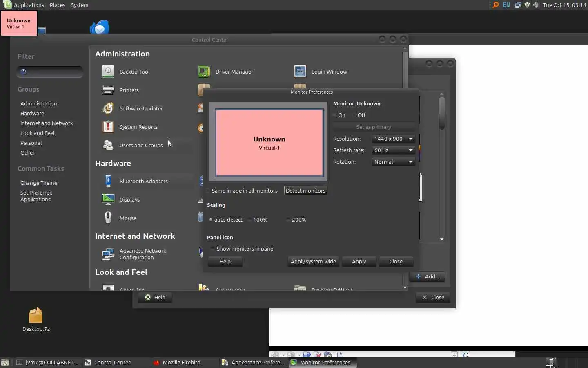Select Hardware group in sidebar

point(32,113)
